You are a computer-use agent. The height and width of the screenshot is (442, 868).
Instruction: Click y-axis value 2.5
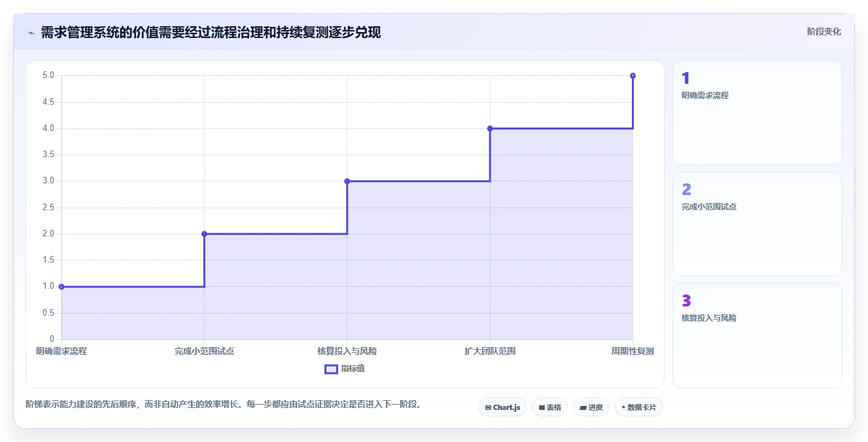pyautogui.click(x=48, y=208)
